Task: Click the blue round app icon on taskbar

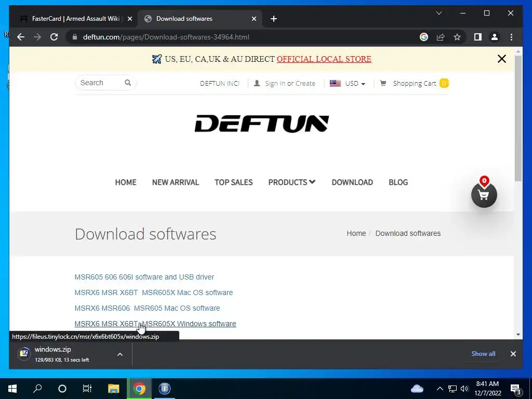Action: (x=165, y=389)
